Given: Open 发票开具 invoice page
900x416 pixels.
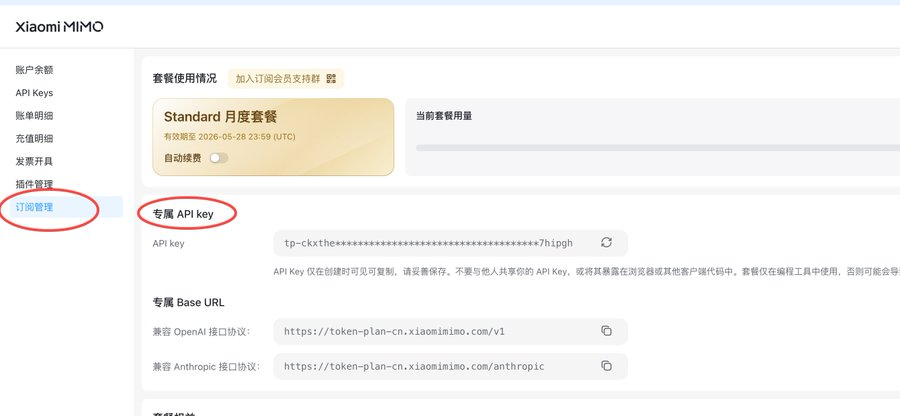Looking at the screenshot, I should point(34,161).
